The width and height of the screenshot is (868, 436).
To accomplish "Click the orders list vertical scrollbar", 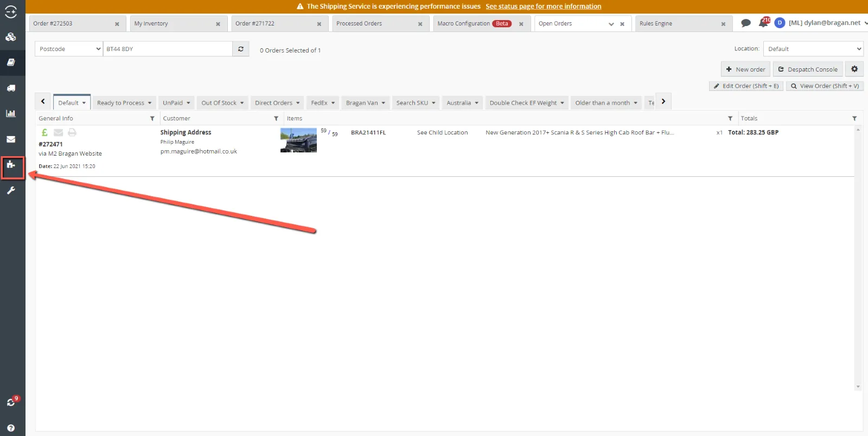I will [x=858, y=258].
